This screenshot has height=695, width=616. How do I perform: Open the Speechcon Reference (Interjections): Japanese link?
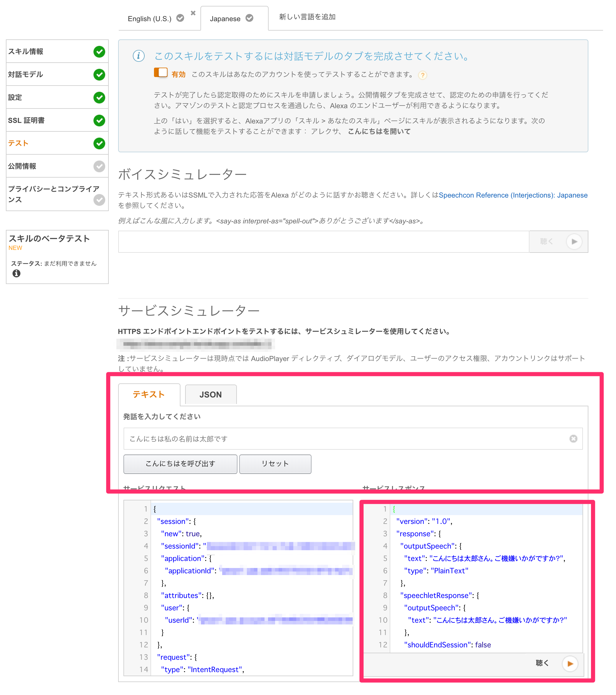pos(513,195)
